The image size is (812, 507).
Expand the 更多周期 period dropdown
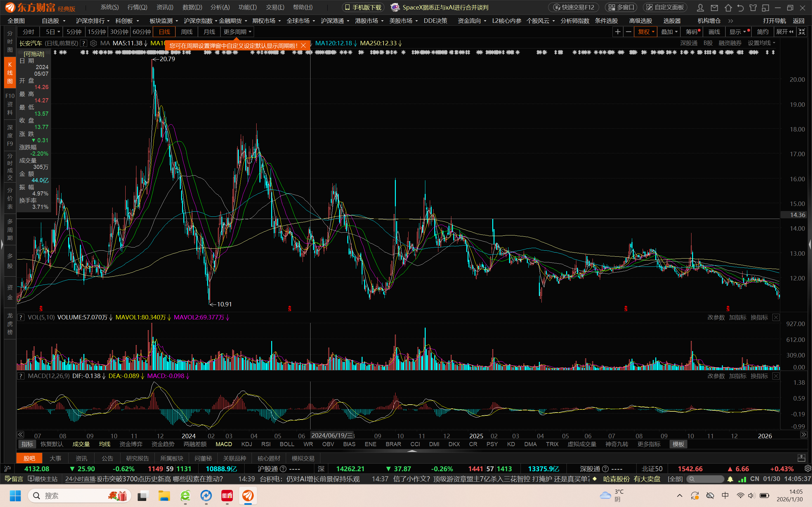[237, 32]
